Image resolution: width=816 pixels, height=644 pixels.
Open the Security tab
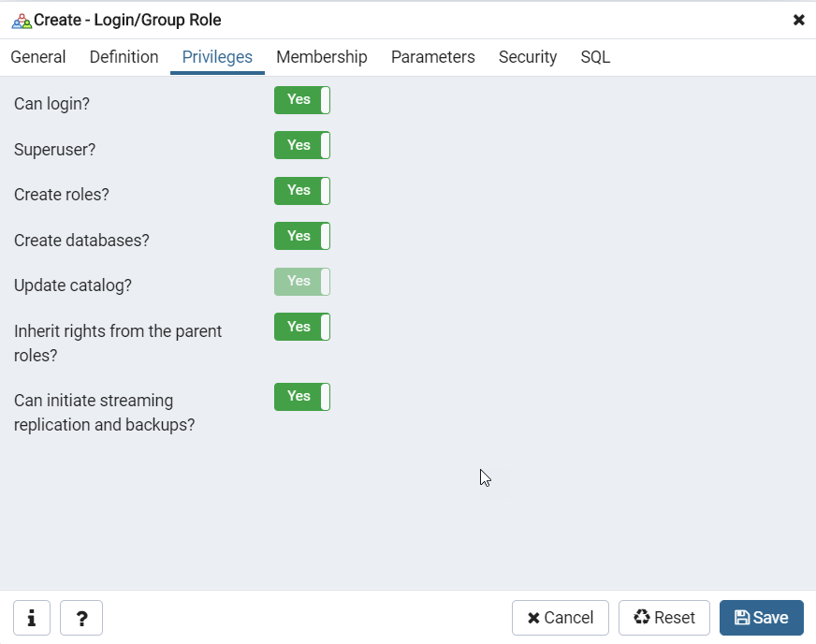click(x=528, y=57)
